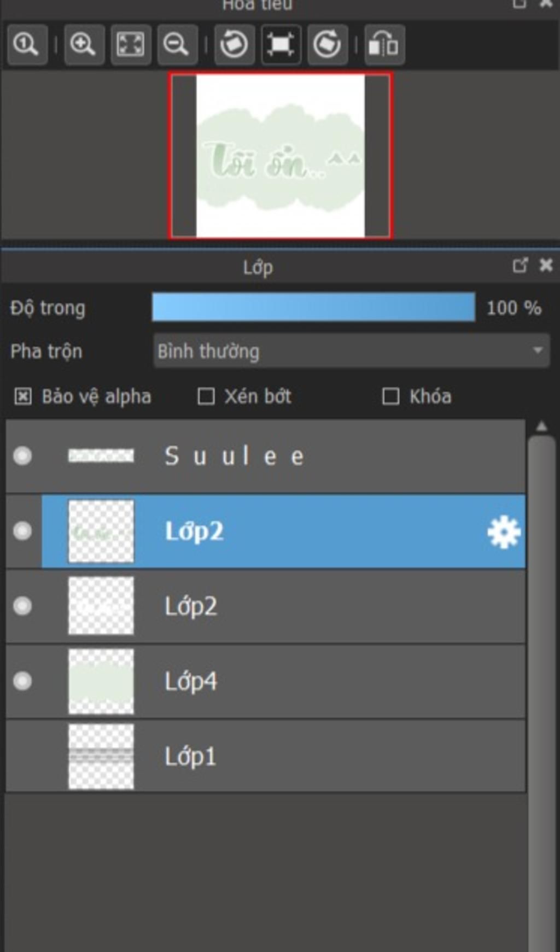
Task: Toggle visibility of the Lớp4 layer
Action: point(22,681)
